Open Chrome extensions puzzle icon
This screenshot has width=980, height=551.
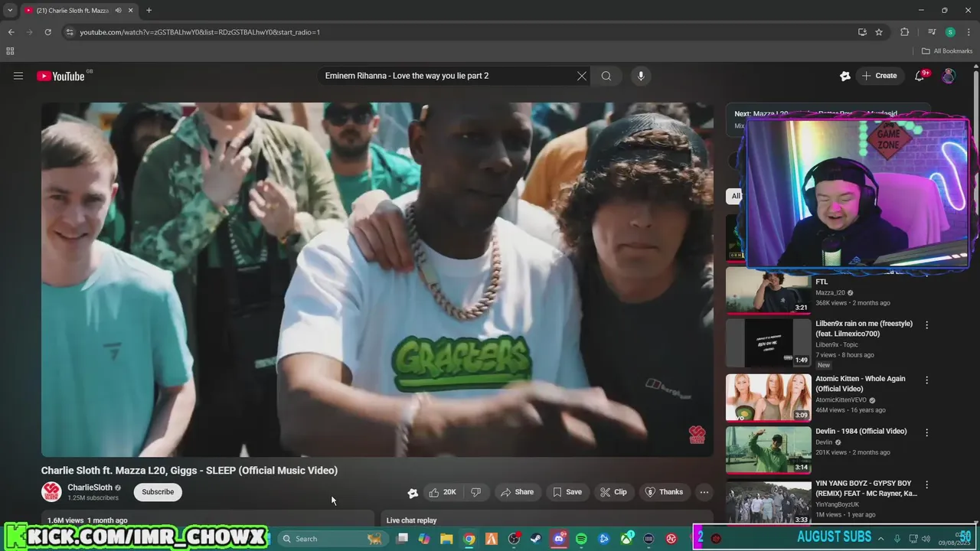904,32
